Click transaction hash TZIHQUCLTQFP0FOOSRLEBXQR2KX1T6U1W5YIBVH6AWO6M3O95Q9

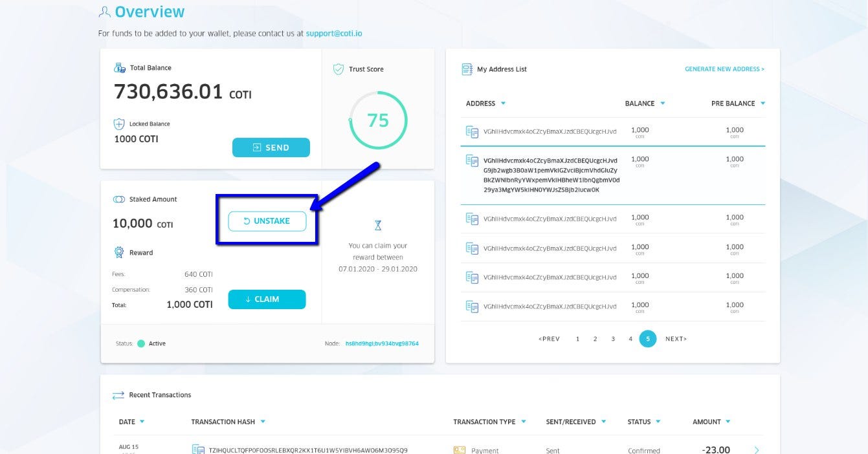click(307, 450)
